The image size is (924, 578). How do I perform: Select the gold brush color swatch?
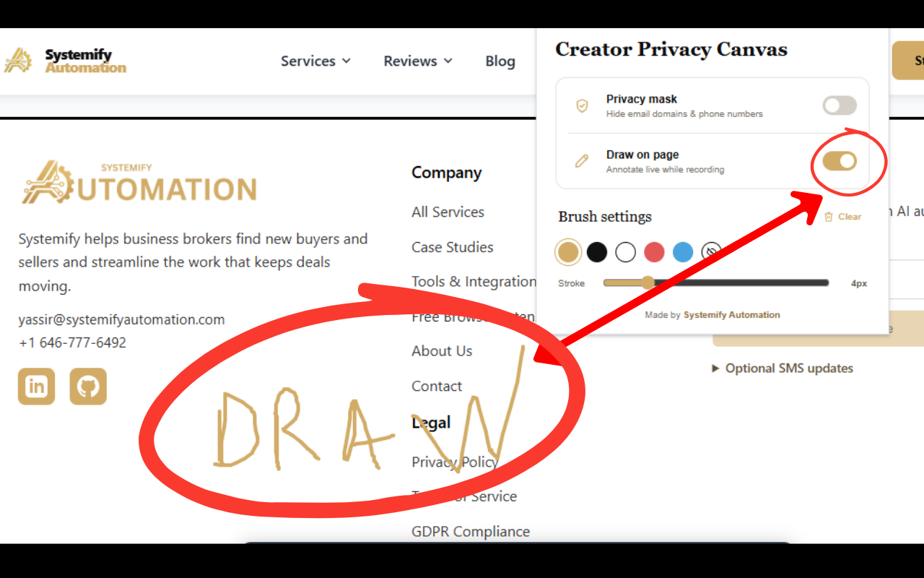click(x=568, y=251)
